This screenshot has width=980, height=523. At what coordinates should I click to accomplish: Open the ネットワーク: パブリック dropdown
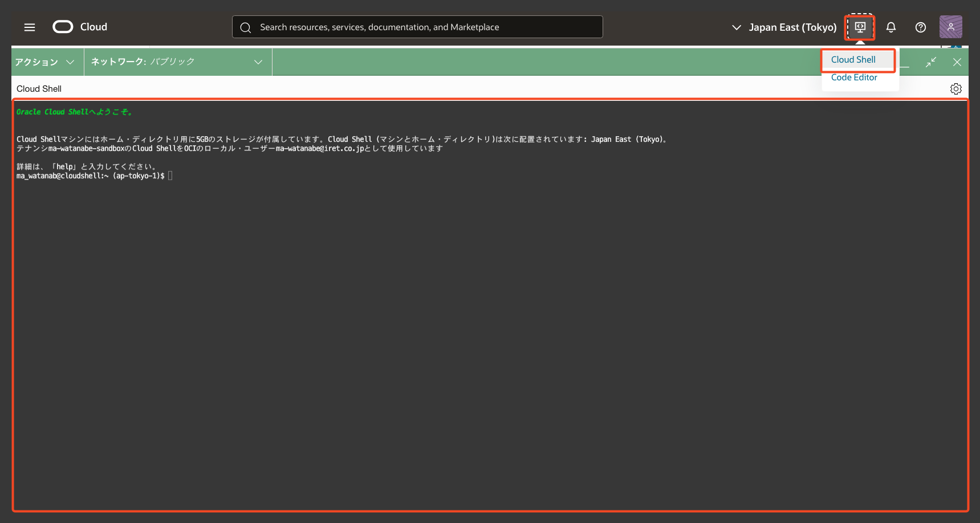pos(177,62)
